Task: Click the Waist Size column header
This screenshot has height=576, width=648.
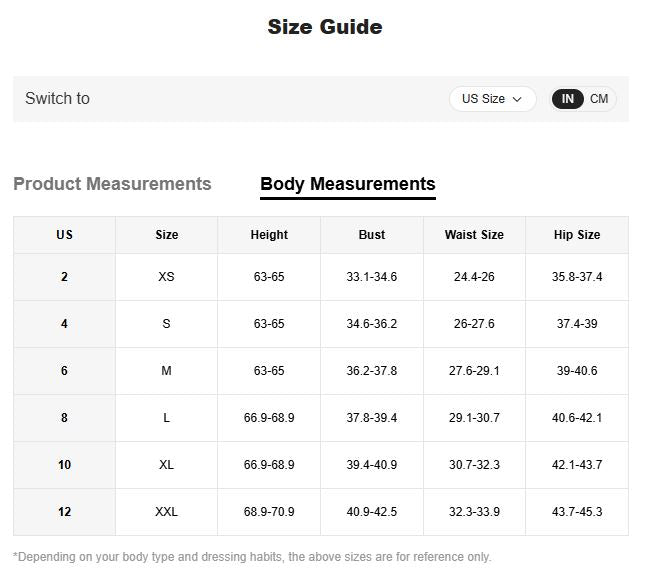Action: pos(474,235)
